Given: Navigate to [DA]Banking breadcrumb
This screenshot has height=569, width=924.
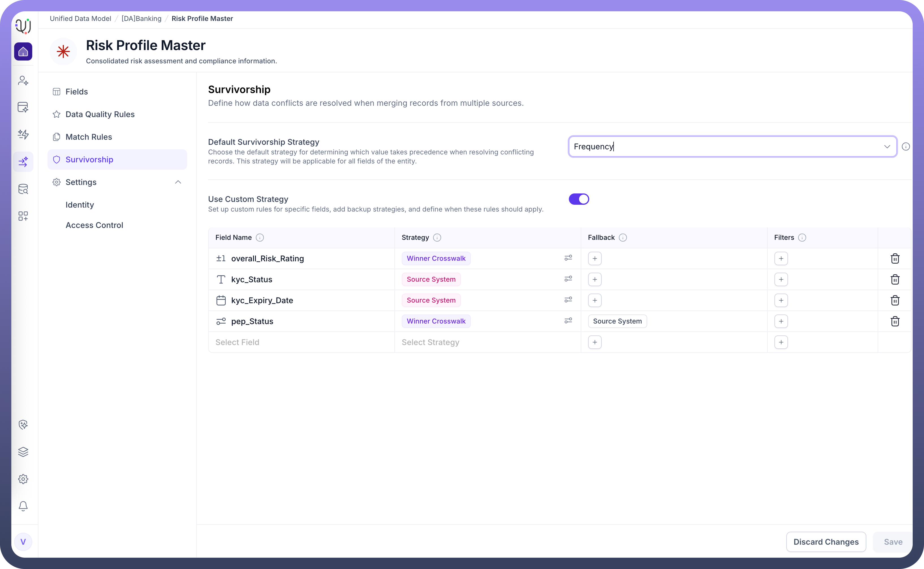Looking at the screenshot, I should point(141,18).
